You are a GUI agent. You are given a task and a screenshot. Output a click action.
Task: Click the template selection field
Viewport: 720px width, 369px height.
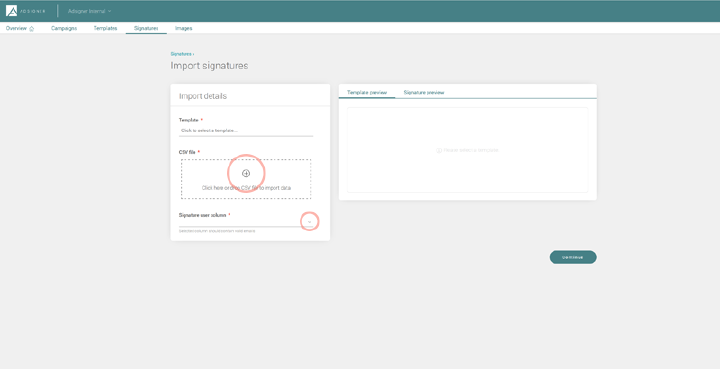pyautogui.click(x=246, y=131)
